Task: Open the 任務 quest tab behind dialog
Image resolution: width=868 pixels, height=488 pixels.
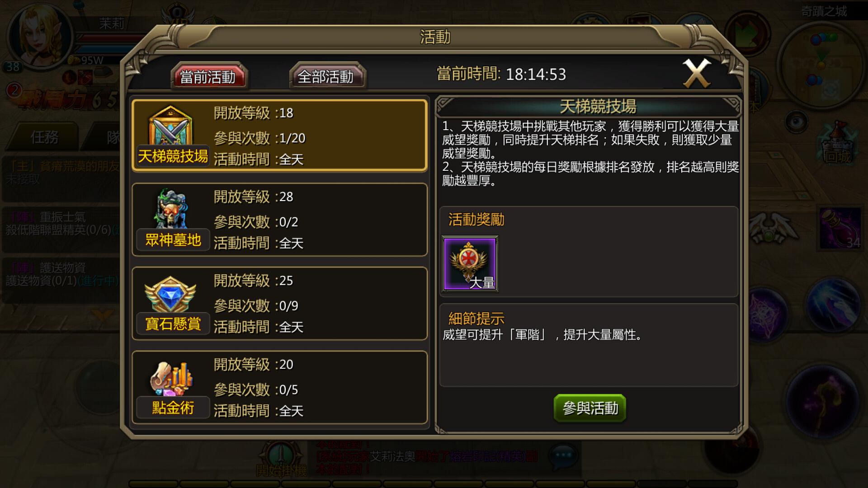Action: pos(44,137)
